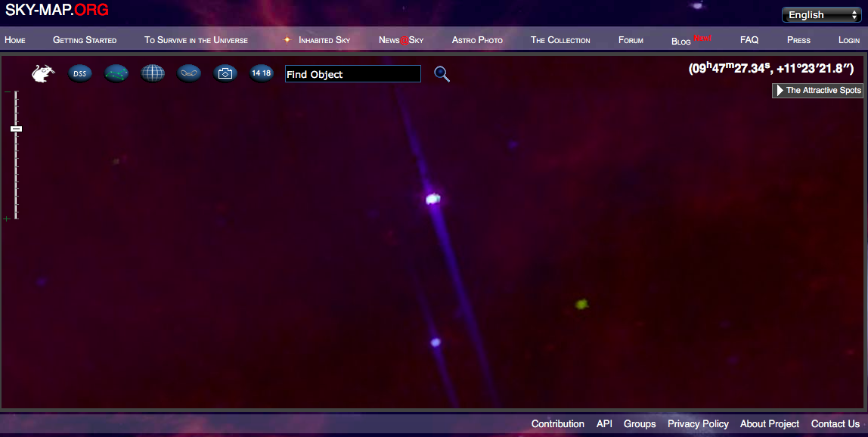Click the infinity-symbol overlay icon
The height and width of the screenshot is (437, 868).
point(188,73)
